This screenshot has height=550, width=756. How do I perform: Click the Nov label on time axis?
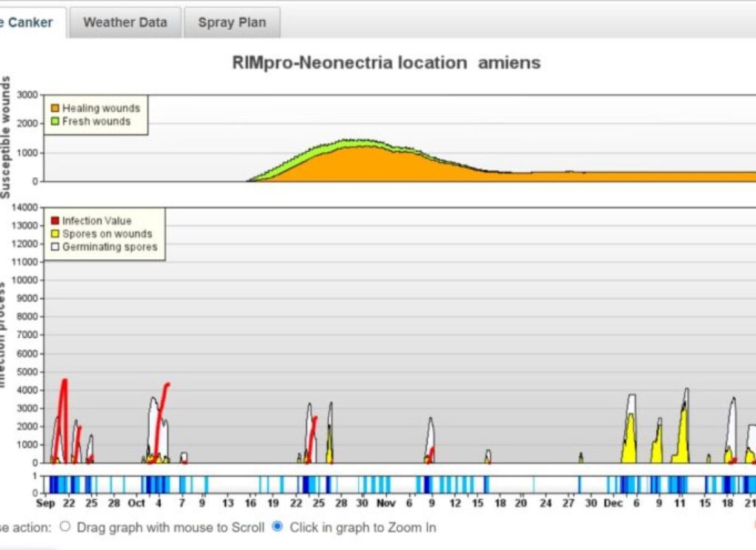[x=385, y=503]
